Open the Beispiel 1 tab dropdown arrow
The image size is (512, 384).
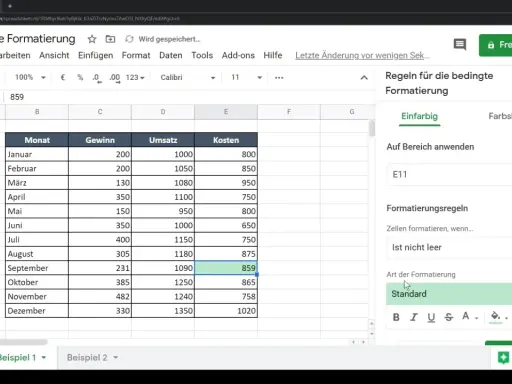(x=44, y=358)
